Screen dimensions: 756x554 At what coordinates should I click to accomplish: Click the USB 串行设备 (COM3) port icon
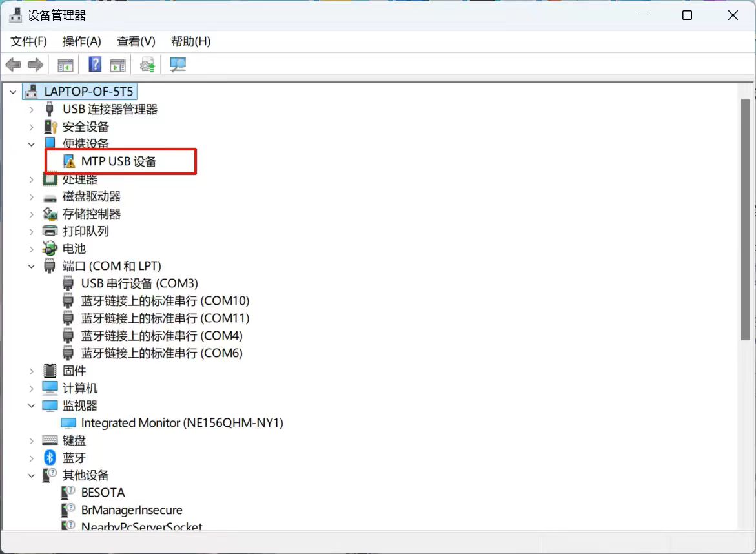click(68, 283)
